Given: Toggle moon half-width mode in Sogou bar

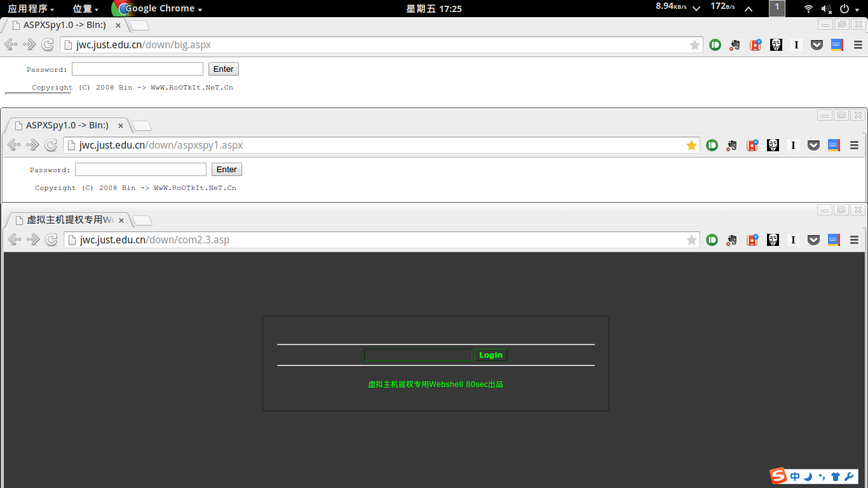Looking at the screenshot, I should pos(808,477).
